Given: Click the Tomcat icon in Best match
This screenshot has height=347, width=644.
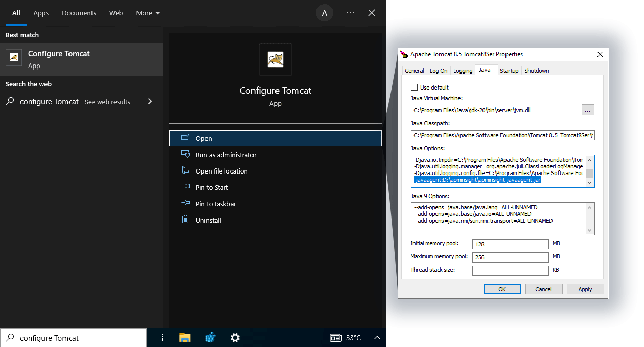Looking at the screenshot, I should (14, 57).
